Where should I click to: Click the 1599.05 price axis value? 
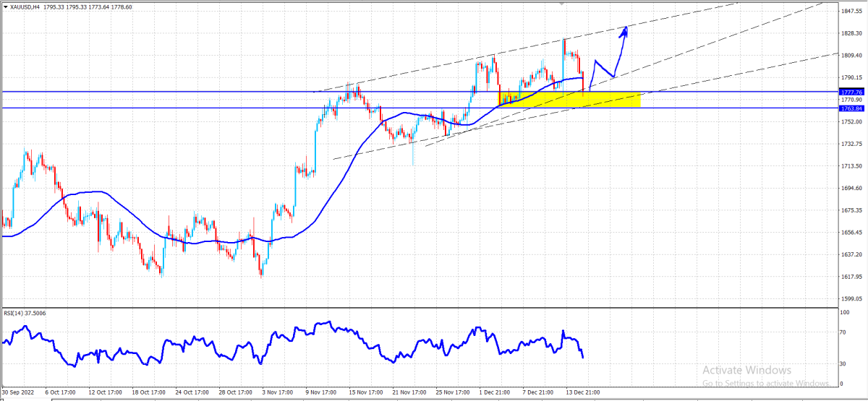(x=851, y=298)
